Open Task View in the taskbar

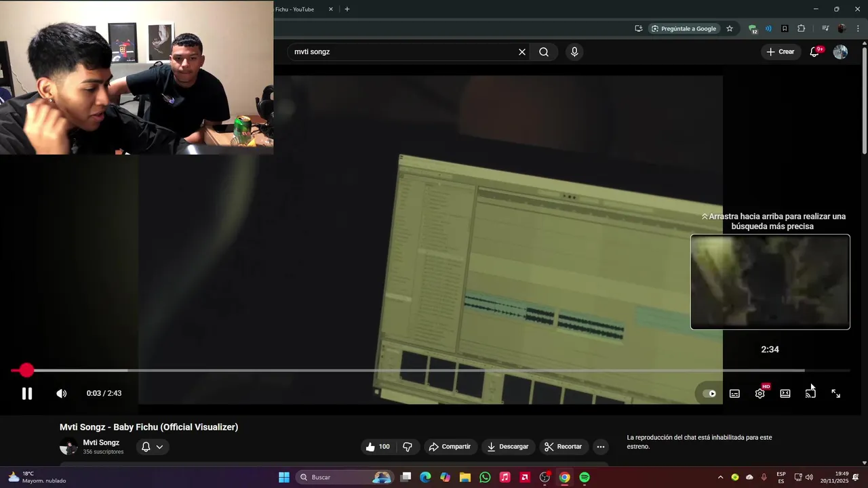[x=406, y=477]
